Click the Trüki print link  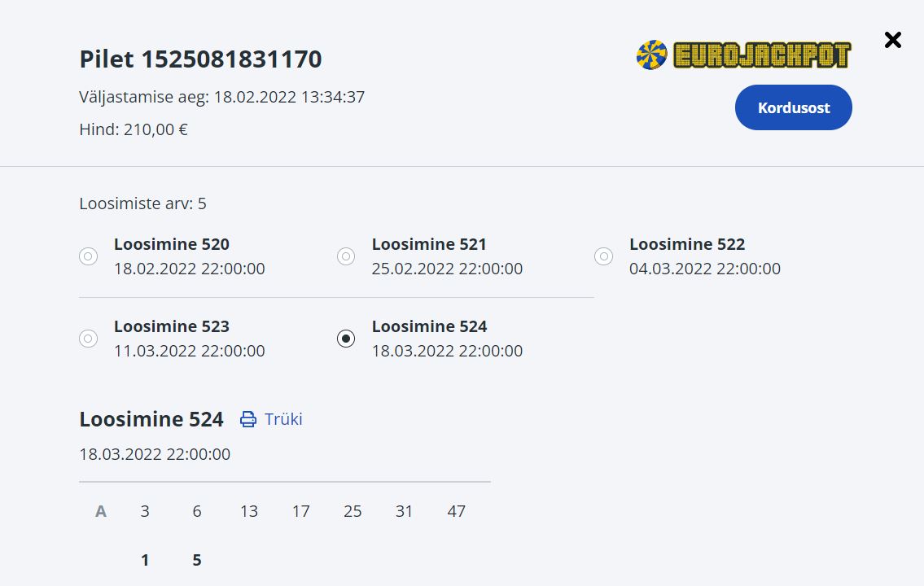click(283, 419)
